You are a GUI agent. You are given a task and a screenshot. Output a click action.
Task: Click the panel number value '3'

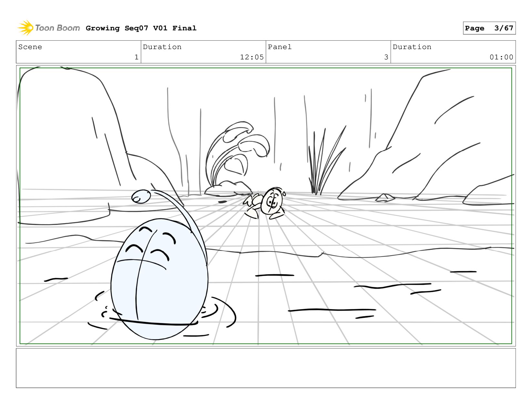(x=386, y=57)
